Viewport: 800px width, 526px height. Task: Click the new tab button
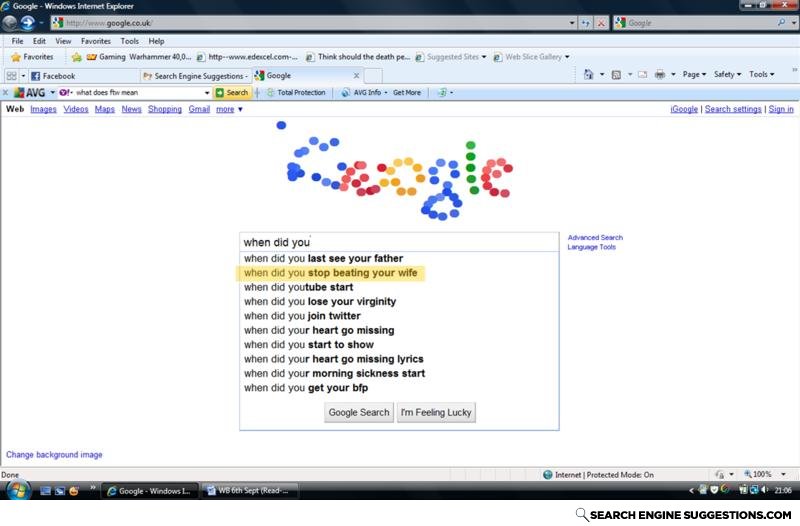click(373, 76)
